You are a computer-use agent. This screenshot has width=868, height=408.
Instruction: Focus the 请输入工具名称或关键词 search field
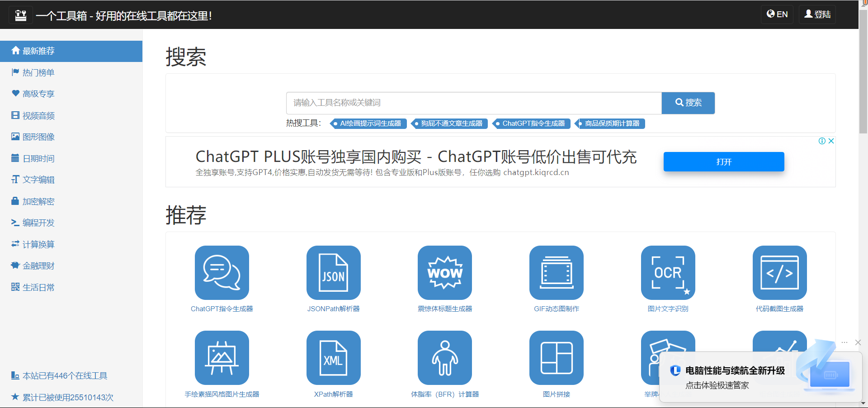pos(474,103)
